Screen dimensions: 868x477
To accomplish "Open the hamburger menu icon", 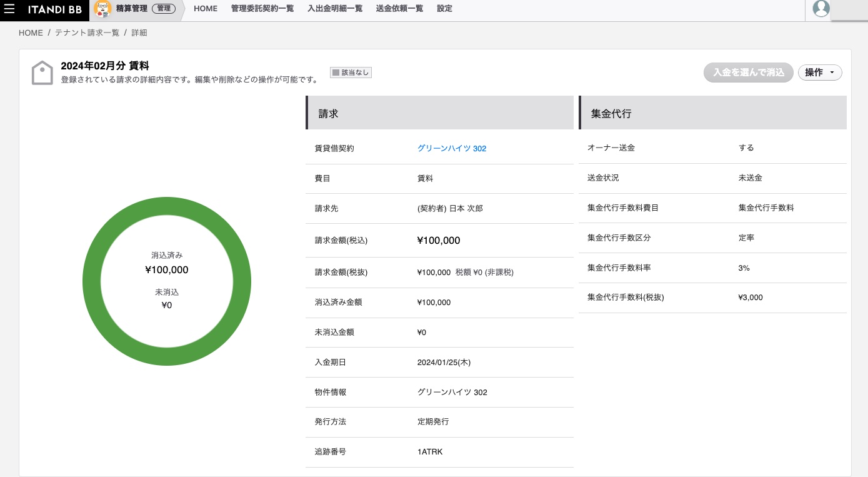I will [x=9, y=9].
